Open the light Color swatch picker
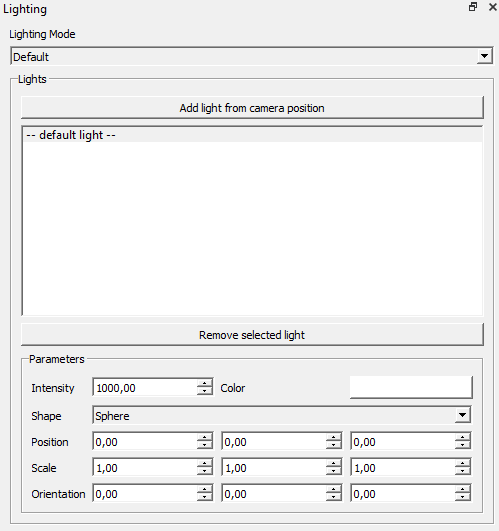This screenshot has width=499, height=531. point(411,387)
